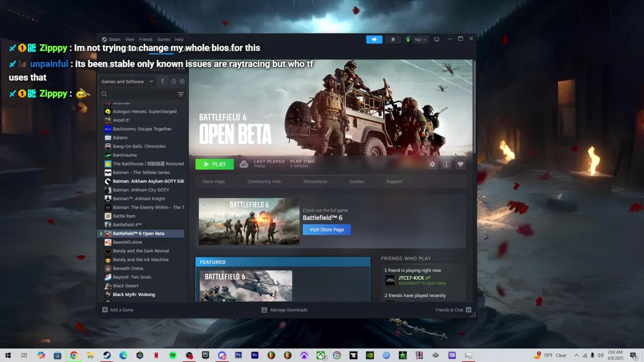Viewport: 644px width, 362px height.
Task: Open the Windows Start menu
Action: point(8,355)
